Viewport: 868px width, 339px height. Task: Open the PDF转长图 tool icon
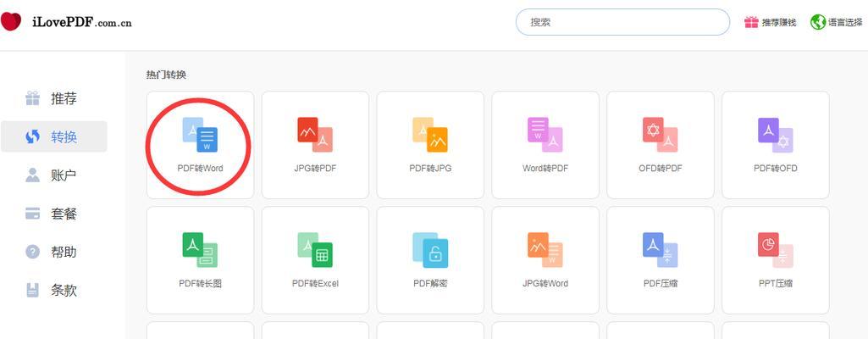[x=200, y=250]
